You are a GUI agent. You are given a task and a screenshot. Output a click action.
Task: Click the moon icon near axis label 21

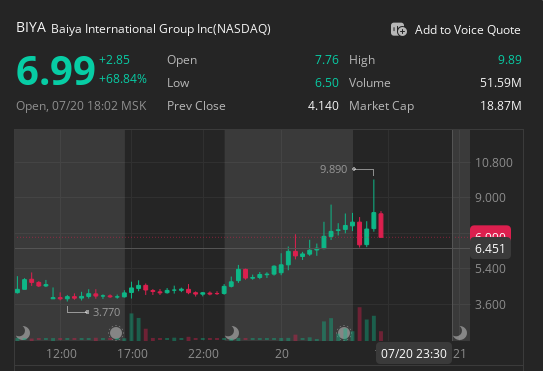point(460,333)
